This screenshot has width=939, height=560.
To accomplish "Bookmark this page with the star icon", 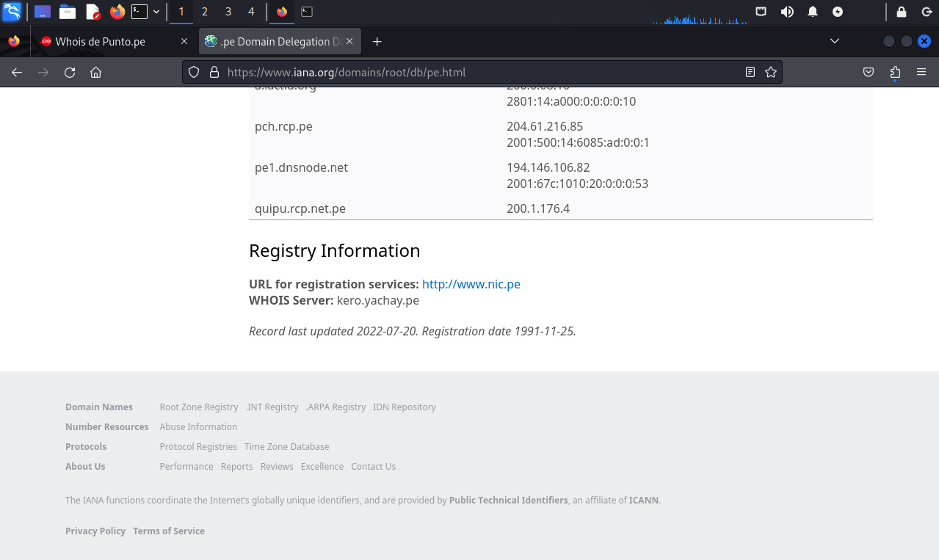I will click(x=770, y=72).
